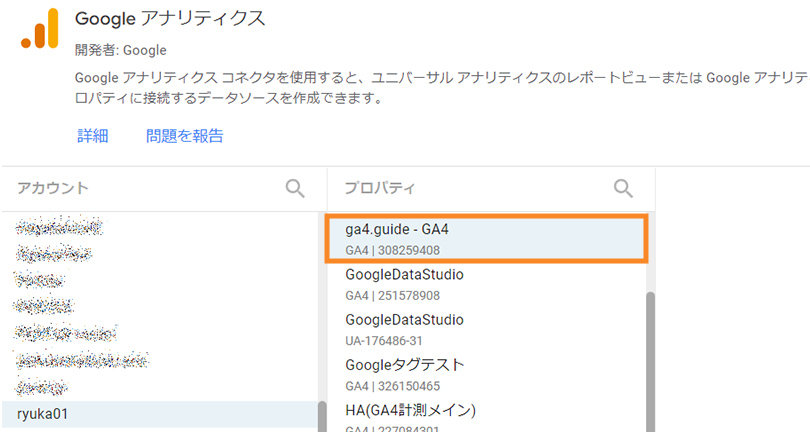Open the property search magnifier icon
810x432 pixels.
(x=623, y=189)
